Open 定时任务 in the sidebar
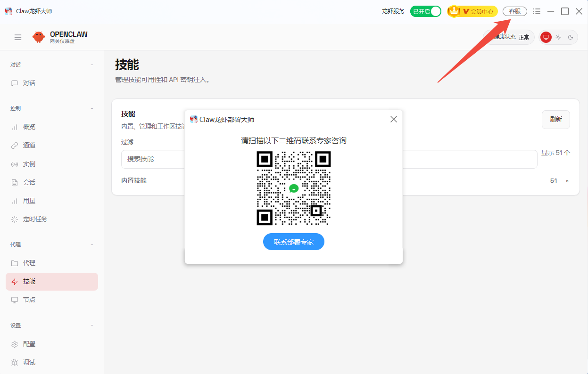Screen dimensions: 588x374 point(35,219)
